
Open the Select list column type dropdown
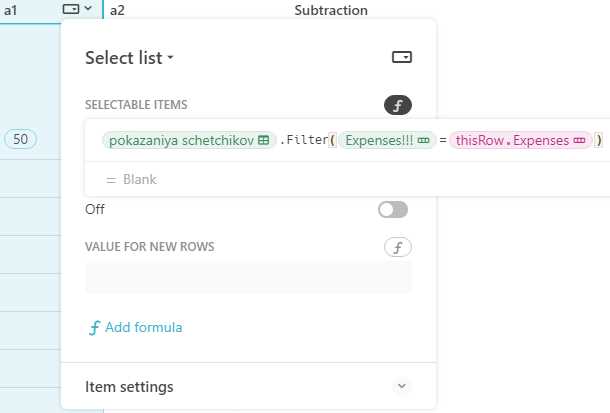pyautogui.click(x=129, y=58)
